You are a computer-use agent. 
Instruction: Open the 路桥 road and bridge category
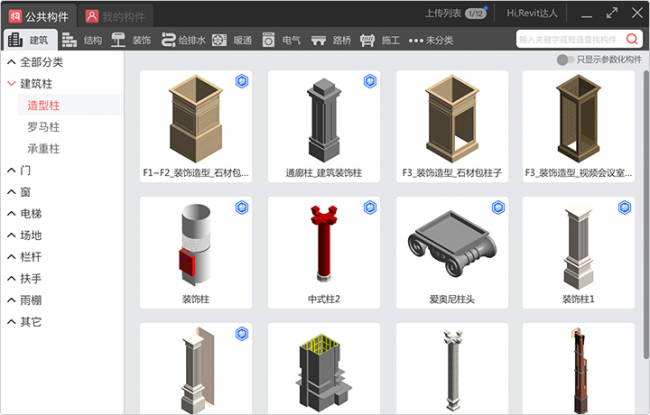click(x=331, y=40)
